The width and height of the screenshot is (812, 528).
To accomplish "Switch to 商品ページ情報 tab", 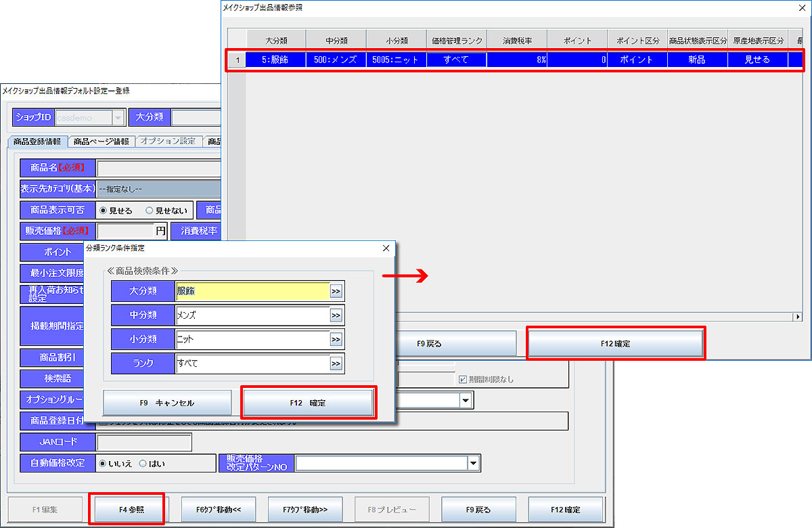I will pyautogui.click(x=101, y=141).
